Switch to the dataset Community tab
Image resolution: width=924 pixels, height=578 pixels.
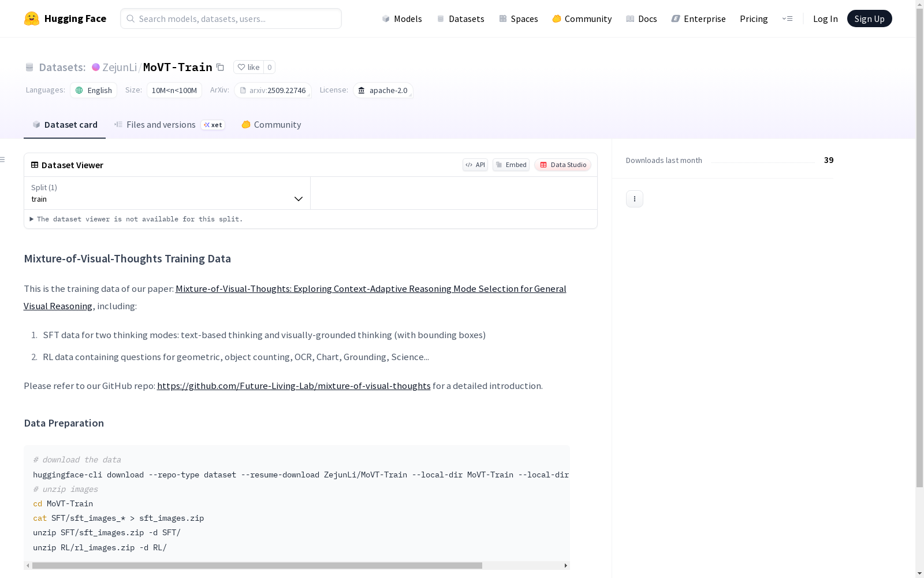coord(271,125)
